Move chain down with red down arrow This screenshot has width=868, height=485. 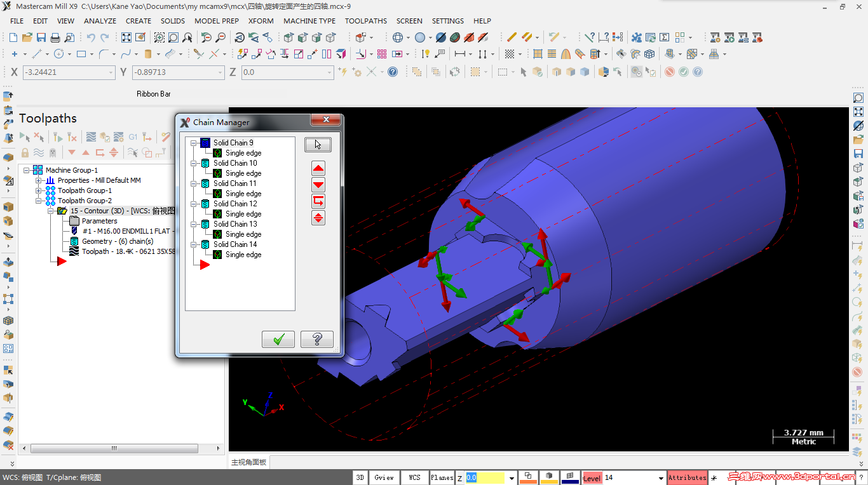pyautogui.click(x=318, y=185)
